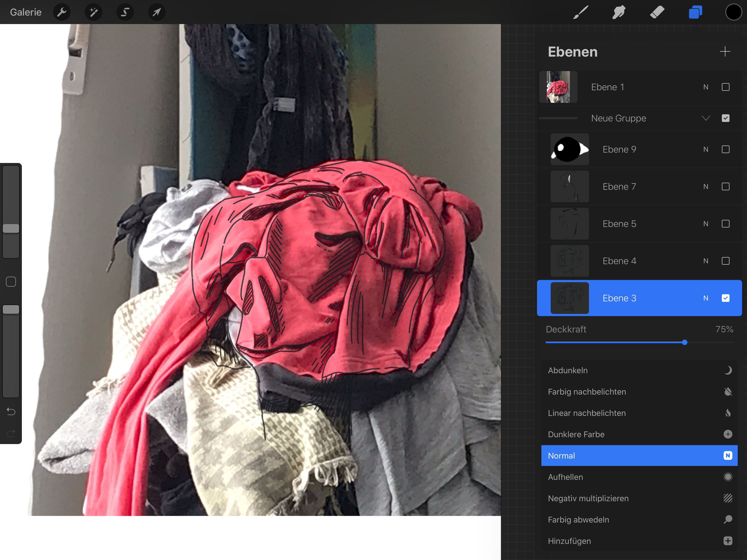Image resolution: width=747 pixels, height=560 pixels.
Task: Show Ebene 4 layer via checkbox
Action: coord(725,261)
